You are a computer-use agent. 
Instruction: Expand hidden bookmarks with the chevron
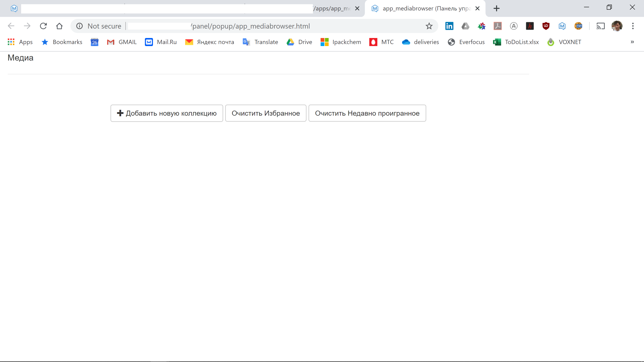tap(633, 42)
